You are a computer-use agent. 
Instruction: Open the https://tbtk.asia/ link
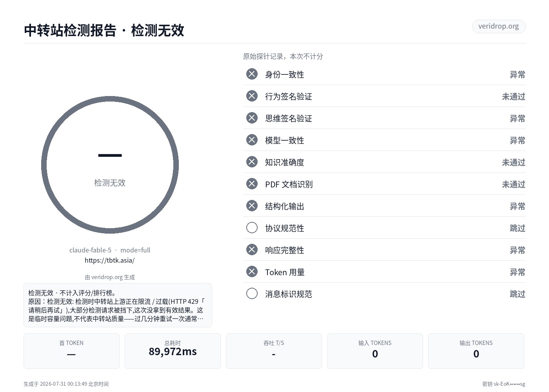tap(110, 260)
